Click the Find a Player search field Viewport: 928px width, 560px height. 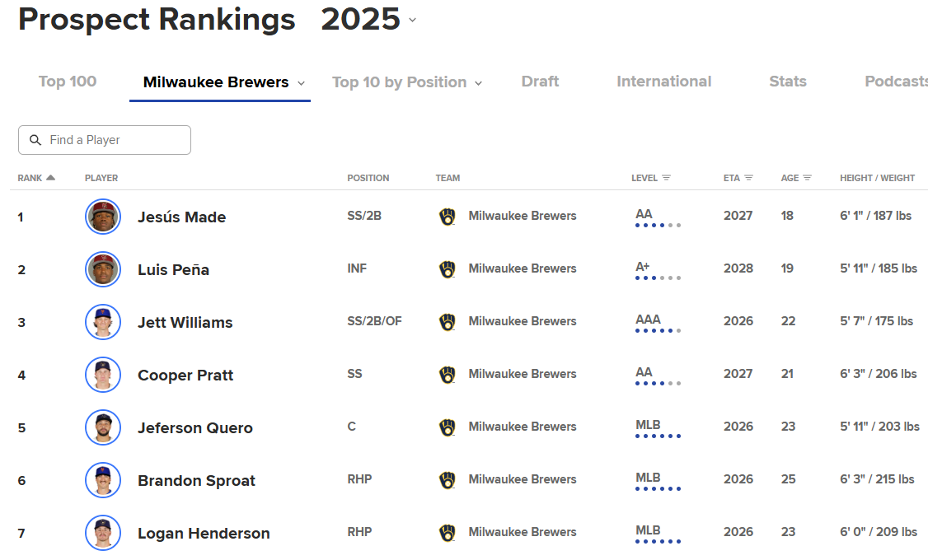(x=115, y=140)
